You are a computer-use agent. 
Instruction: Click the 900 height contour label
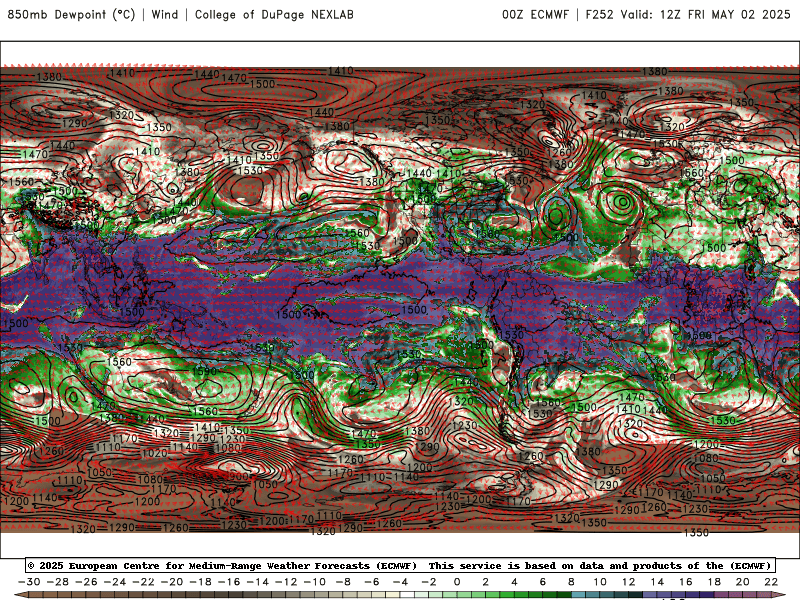239,476
